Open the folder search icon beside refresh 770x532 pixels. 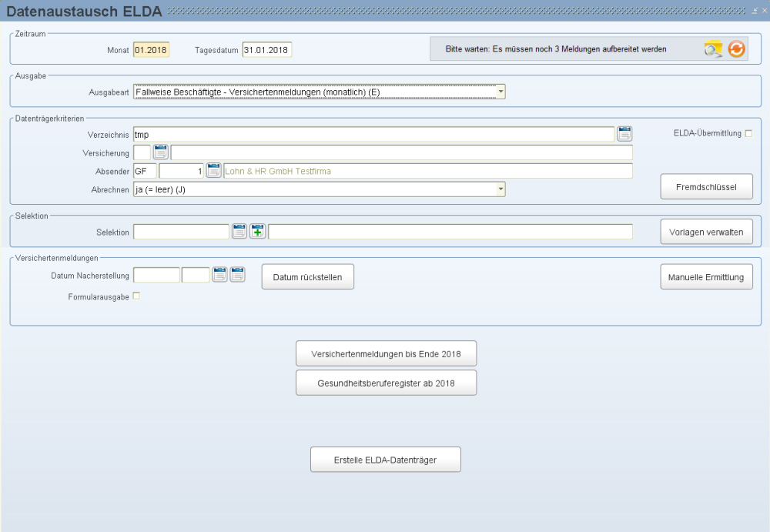(713, 49)
